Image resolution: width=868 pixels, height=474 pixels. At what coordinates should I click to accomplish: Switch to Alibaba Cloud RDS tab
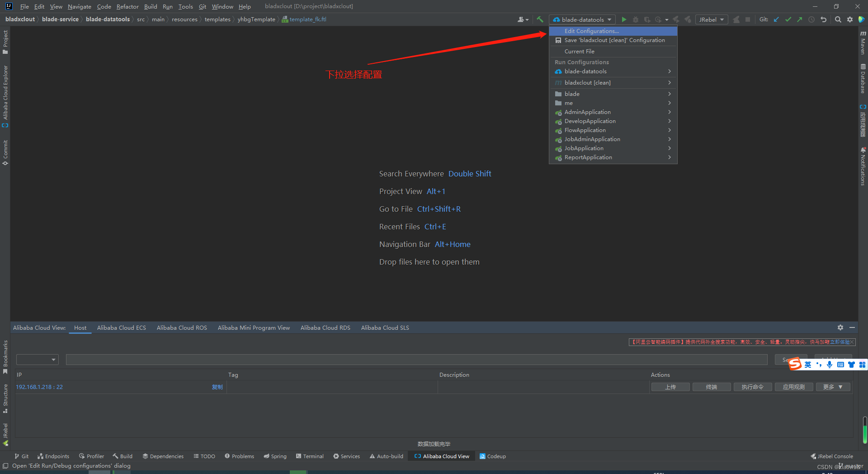pos(325,328)
